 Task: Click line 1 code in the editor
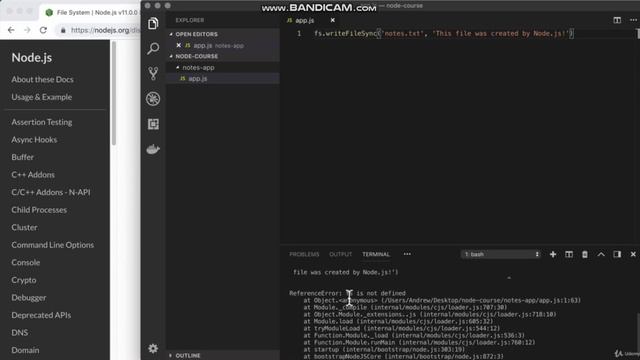click(443, 33)
